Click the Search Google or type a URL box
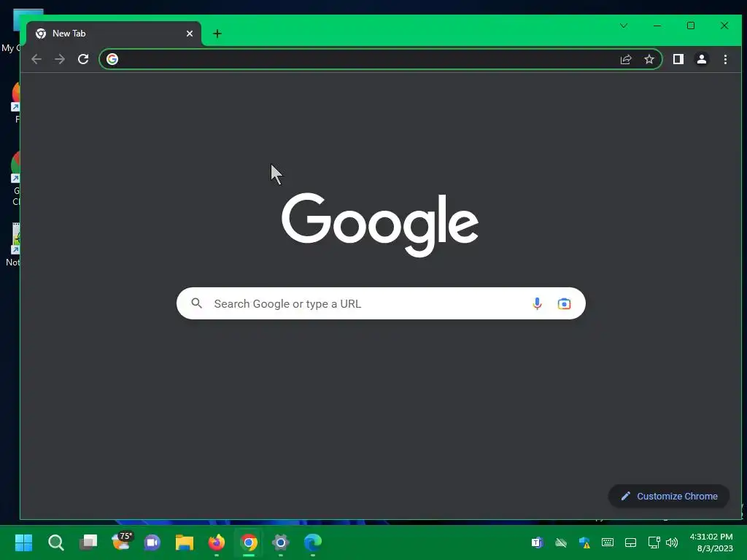Screen dimensions: 747x560 381,303
